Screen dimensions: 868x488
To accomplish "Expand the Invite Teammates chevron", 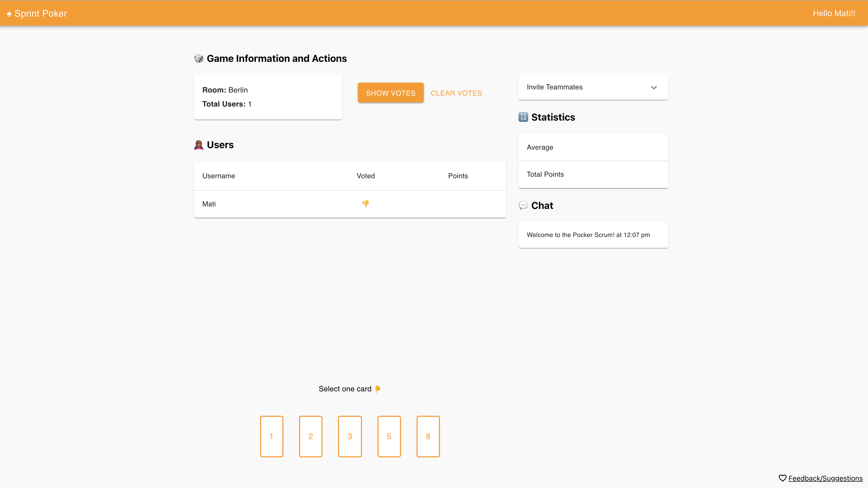I will click(x=654, y=88).
